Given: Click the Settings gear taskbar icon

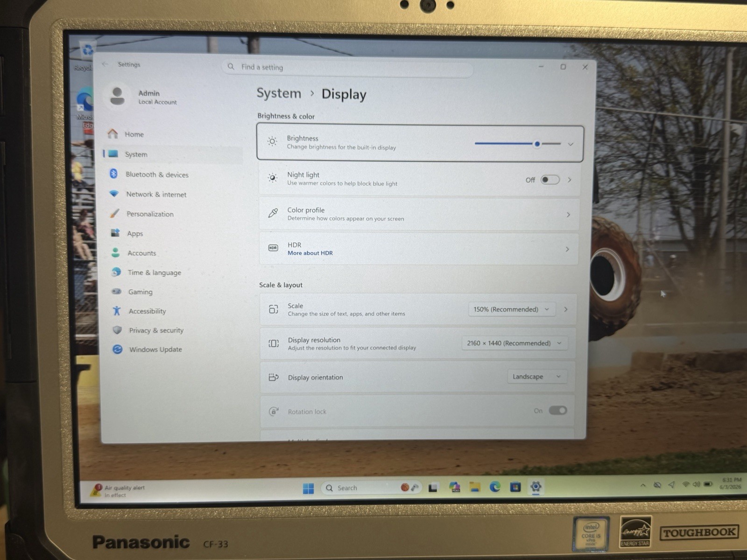Looking at the screenshot, I should click(536, 486).
